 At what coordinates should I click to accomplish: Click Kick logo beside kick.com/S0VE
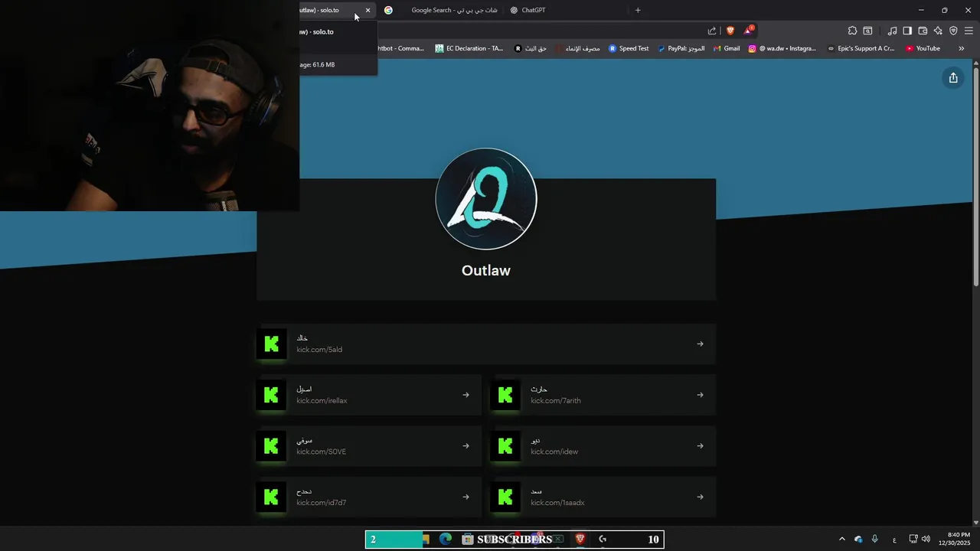coord(271,446)
